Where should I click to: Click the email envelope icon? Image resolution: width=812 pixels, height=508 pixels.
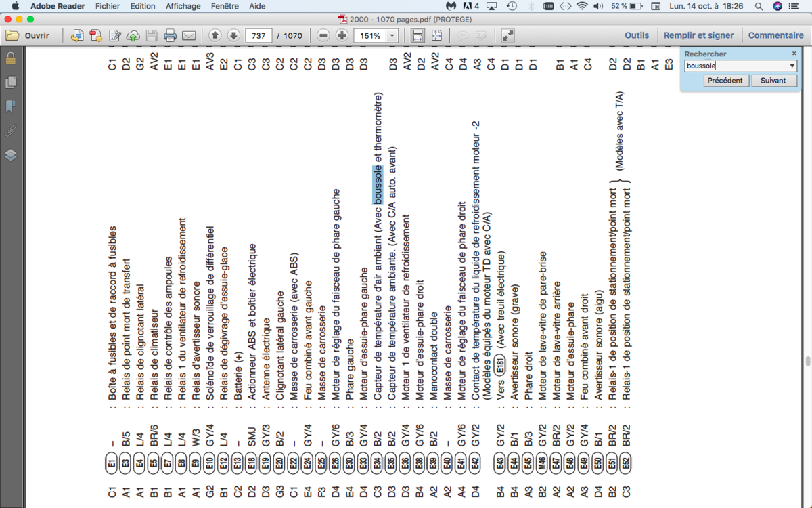coord(189,35)
